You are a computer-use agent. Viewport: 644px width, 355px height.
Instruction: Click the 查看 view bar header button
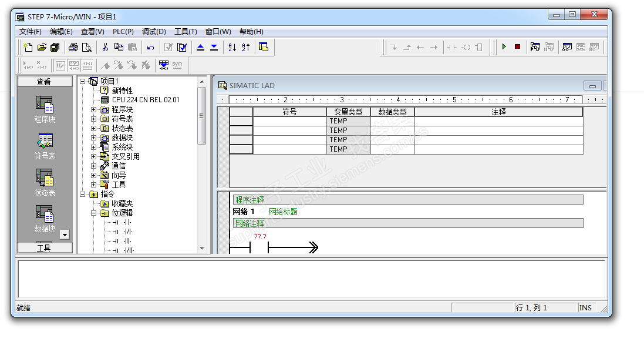coord(45,82)
